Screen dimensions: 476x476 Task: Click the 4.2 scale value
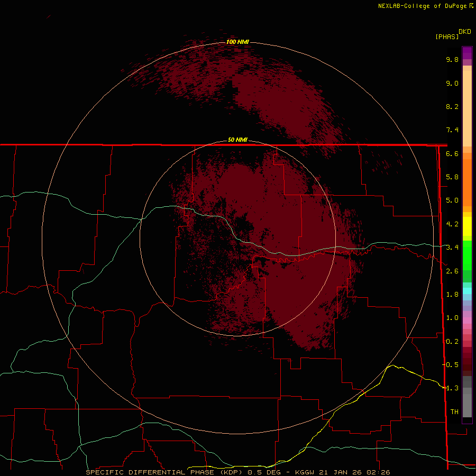coord(452,224)
